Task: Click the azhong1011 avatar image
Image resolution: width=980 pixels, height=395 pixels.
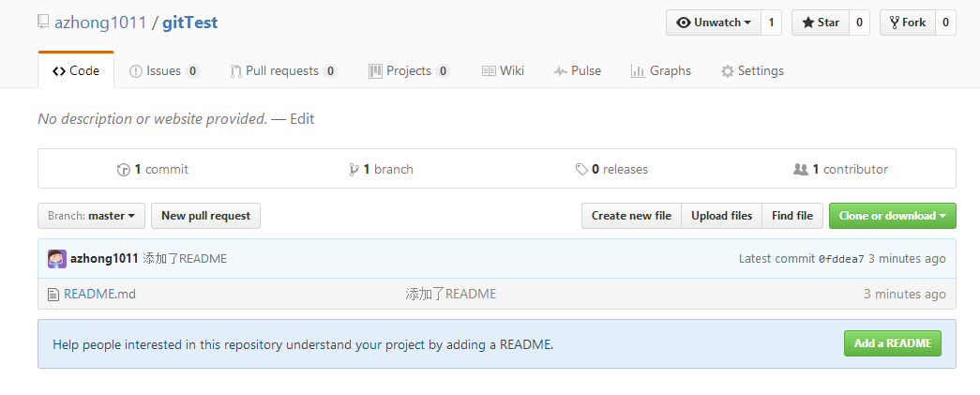Action: (57, 259)
